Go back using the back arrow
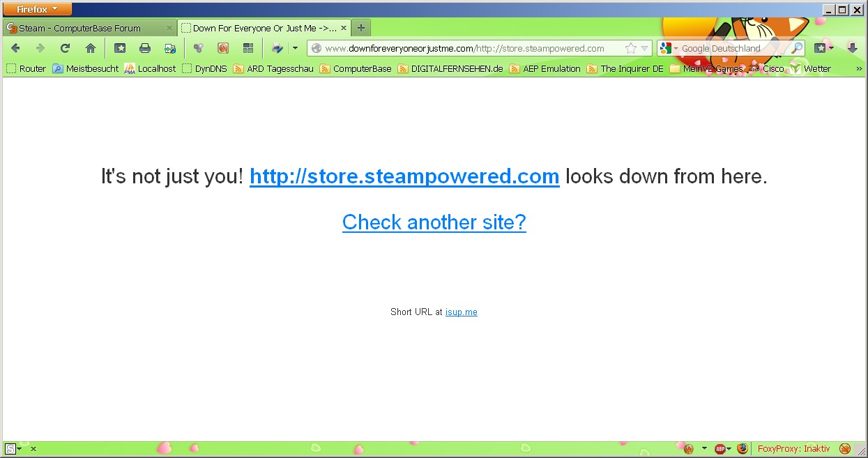The width and height of the screenshot is (868, 458). click(15, 48)
